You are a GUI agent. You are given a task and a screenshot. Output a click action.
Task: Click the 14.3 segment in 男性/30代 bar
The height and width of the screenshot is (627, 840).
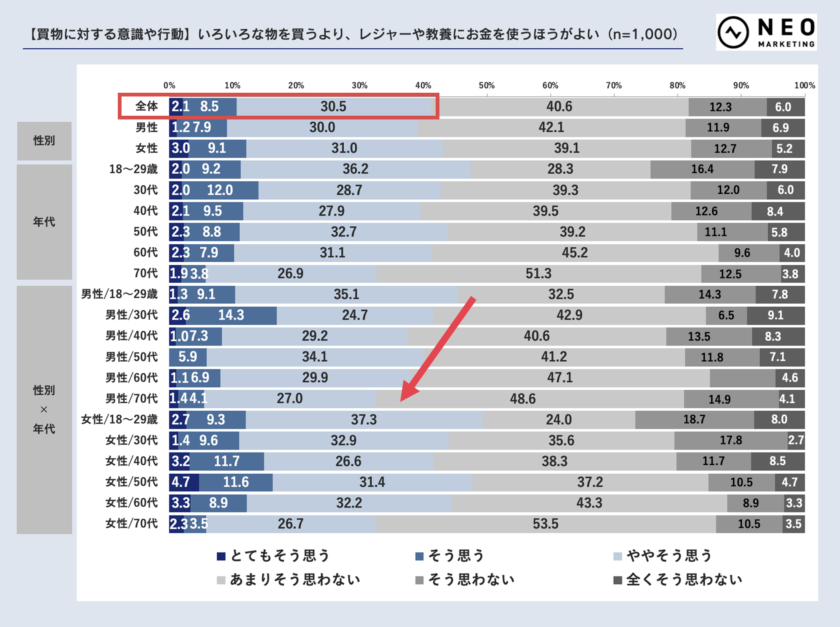231,315
